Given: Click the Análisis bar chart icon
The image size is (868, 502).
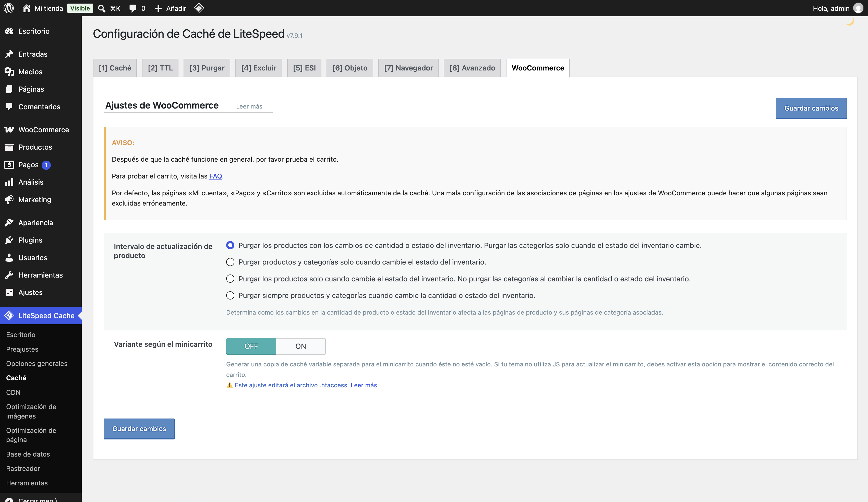Looking at the screenshot, I should pyautogui.click(x=9, y=182).
